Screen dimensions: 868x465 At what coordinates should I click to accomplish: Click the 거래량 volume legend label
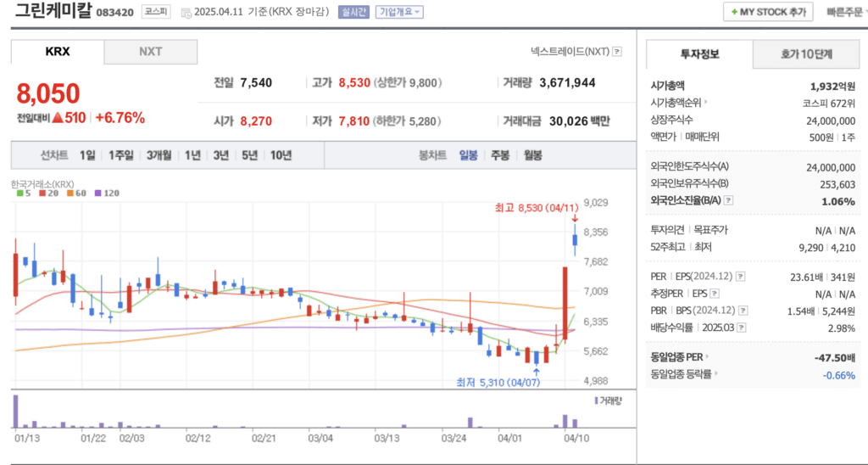pos(608,401)
